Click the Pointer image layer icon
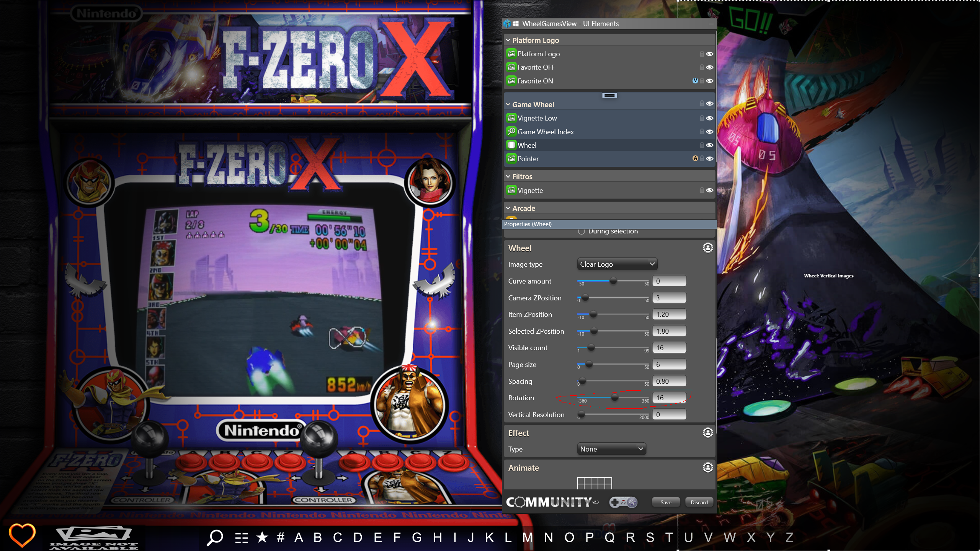 [x=511, y=158]
